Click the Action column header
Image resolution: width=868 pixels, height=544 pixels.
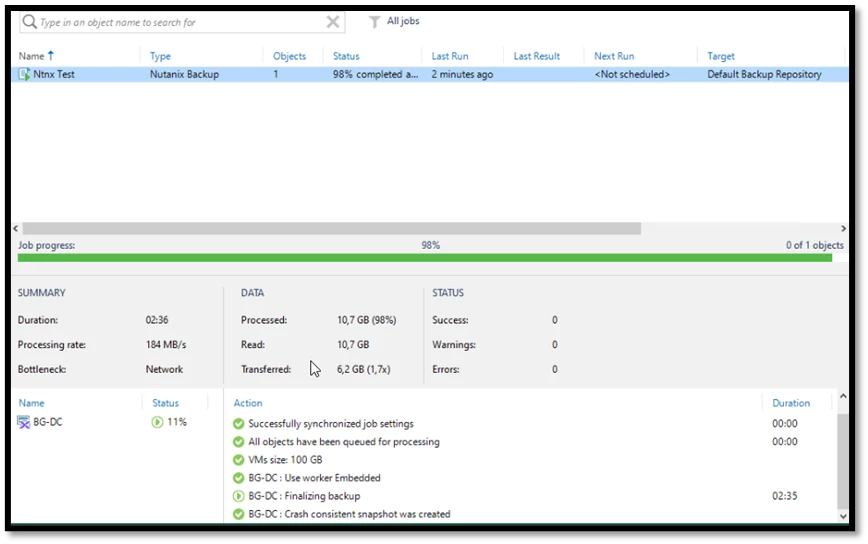pyautogui.click(x=248, y=403)
